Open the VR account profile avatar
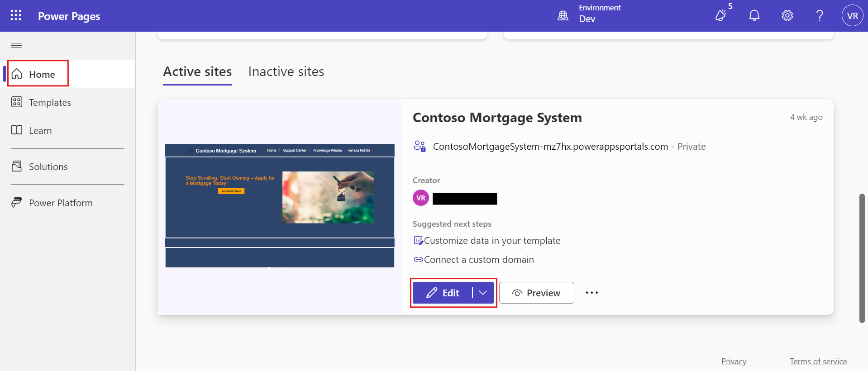This screenshot has height=371, width=868. coord(852,15)
